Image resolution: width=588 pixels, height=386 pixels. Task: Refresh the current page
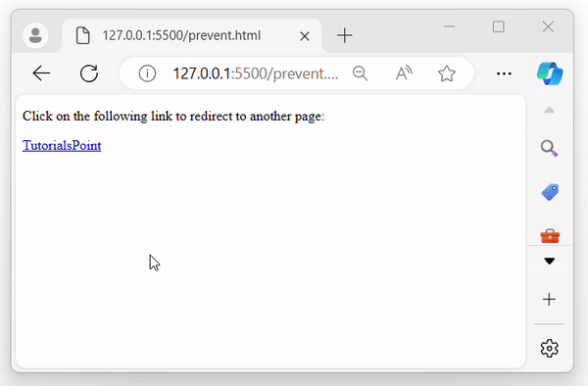click(89, 73)
